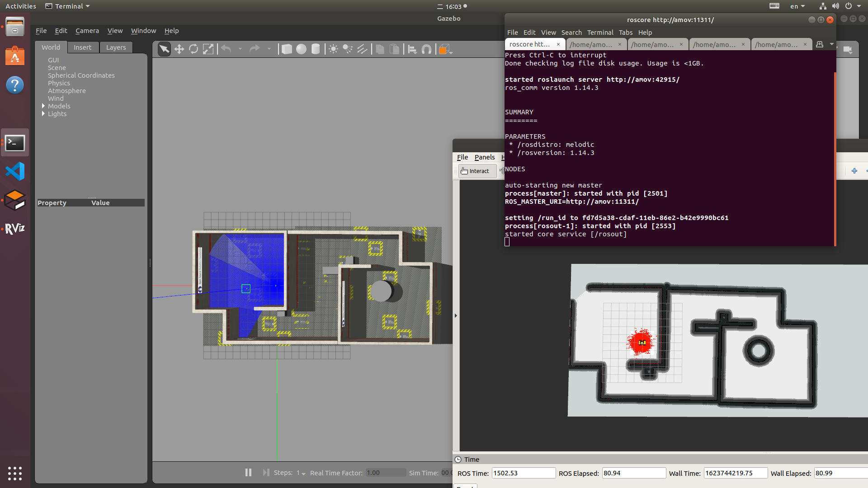Toggle the snap magnet tool in Gazebo

click(426, 49)
